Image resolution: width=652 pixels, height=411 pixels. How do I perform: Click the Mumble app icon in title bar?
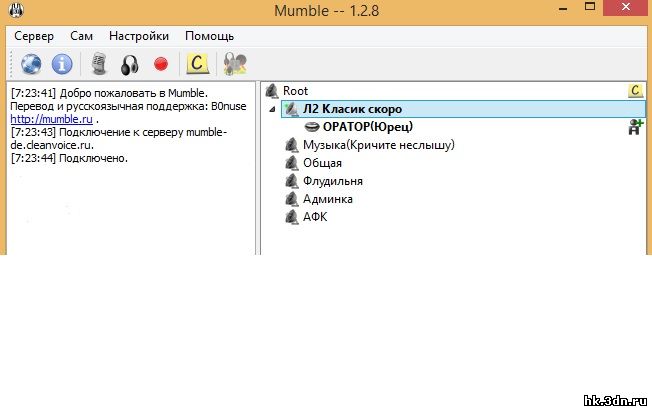tap(16, 10)
